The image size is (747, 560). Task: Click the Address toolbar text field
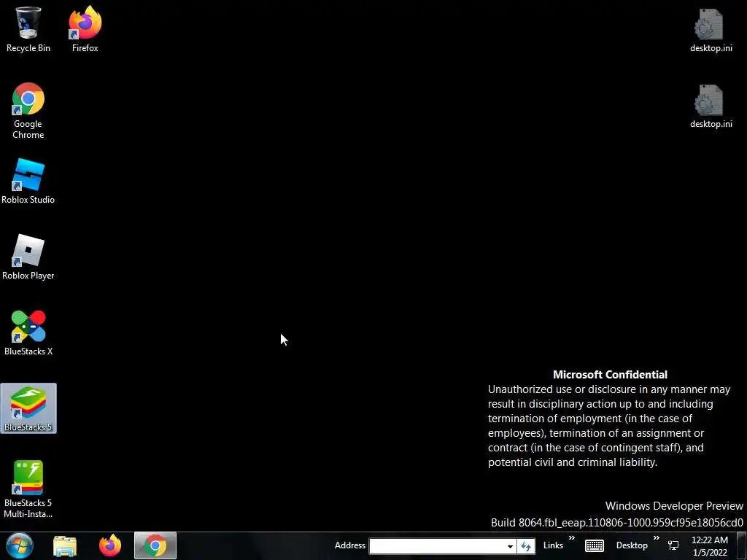coord(436,546)
